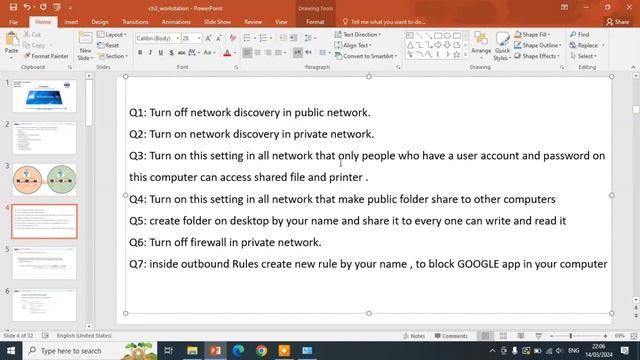Switch to the Insert tab
Viewport: 640px width, 360px height.
[x=71, y=22]
